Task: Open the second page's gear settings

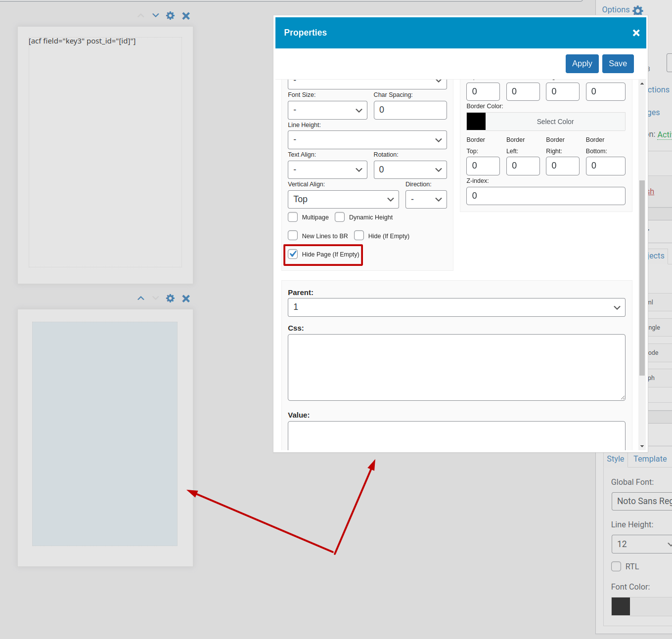Action: pyautogui.click(x=170, y=298)
